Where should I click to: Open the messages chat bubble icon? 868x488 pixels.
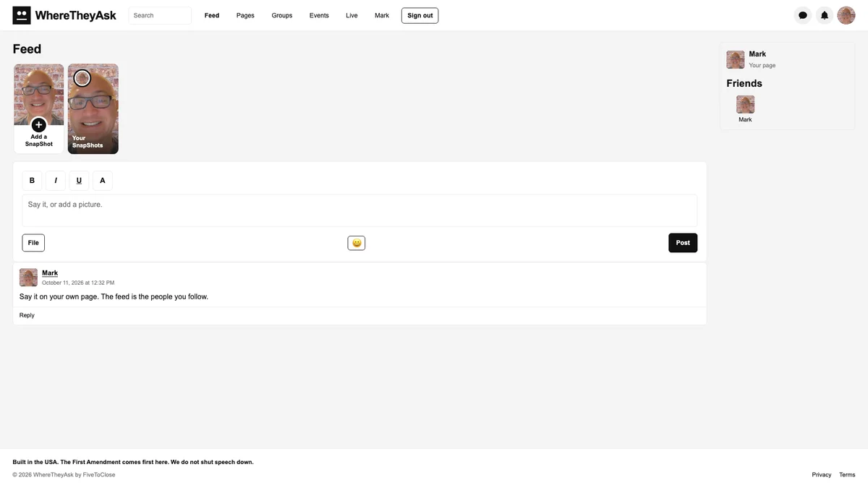coord(803,15)
